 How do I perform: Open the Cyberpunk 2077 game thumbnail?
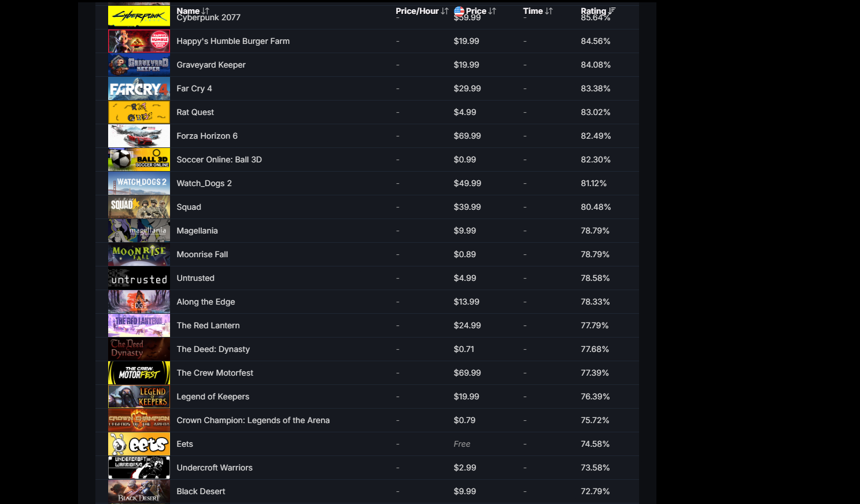point(139,16)
